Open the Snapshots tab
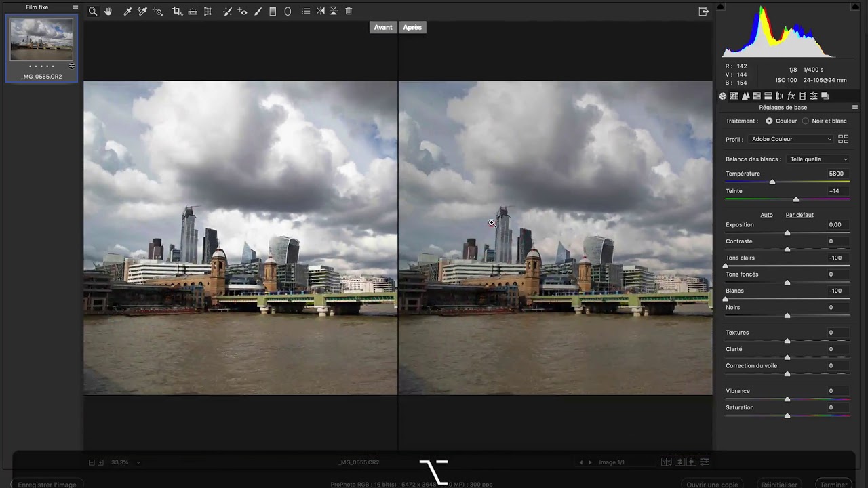Image resolution: width=868 pixels, height=488 pixels. click(x=825, y=96)
